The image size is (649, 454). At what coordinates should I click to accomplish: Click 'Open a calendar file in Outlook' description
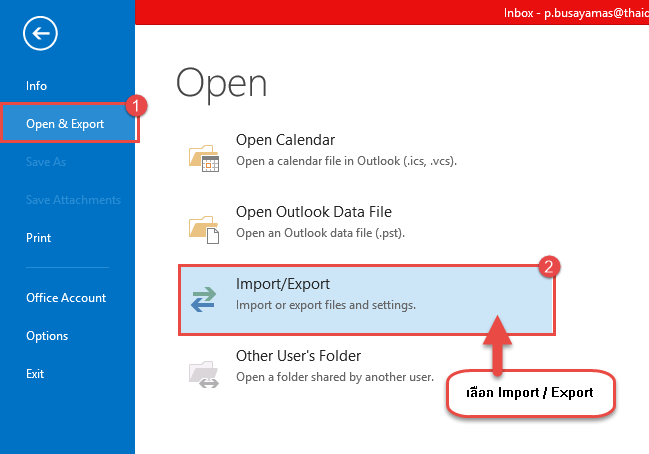346,161
